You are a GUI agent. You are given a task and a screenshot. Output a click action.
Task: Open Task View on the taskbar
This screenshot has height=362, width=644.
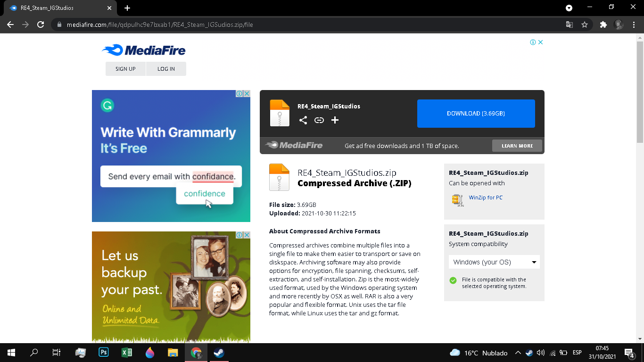[57, 353]
